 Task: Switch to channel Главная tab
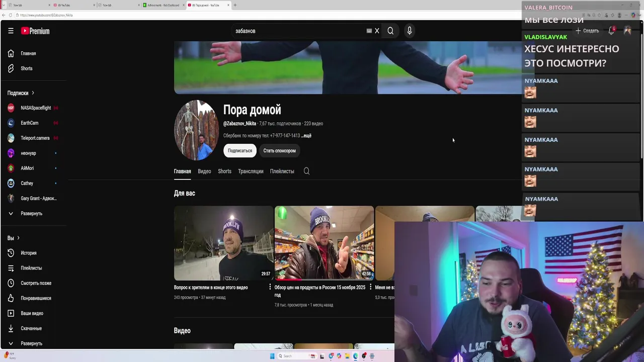182,171
